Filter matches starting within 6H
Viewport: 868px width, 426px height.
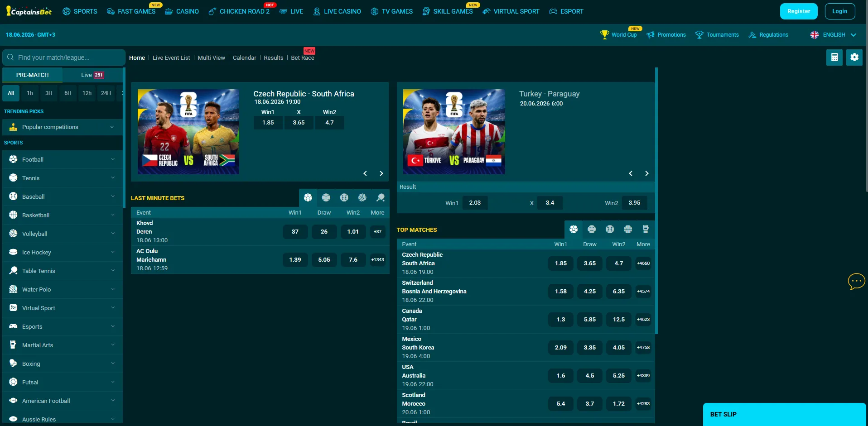68,93
